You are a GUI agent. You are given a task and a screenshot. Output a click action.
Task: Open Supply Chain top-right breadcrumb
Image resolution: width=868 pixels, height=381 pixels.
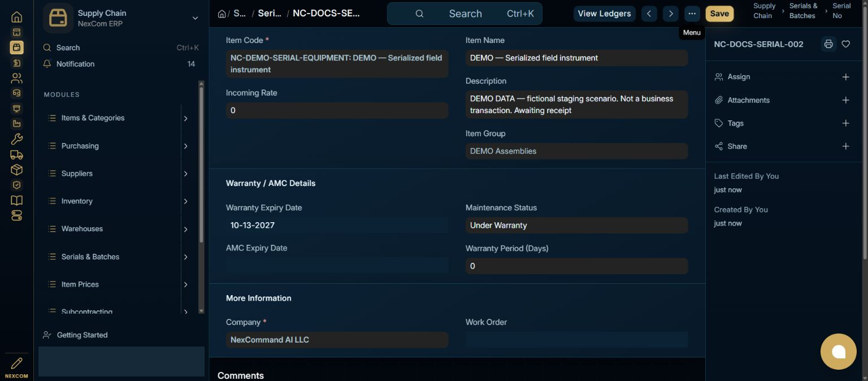pos(764,11)
